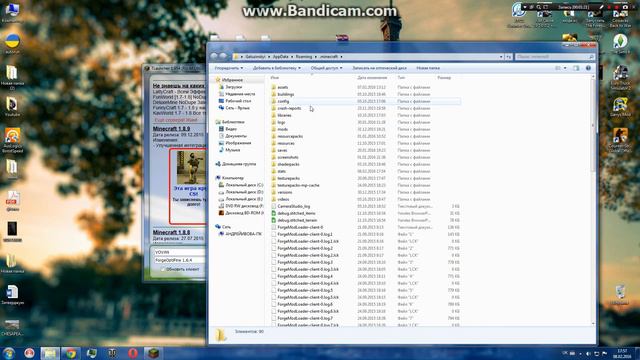Open the Youtube desktop shortcut
This screenshot has width=640, height=360.
tap(12, 107)
